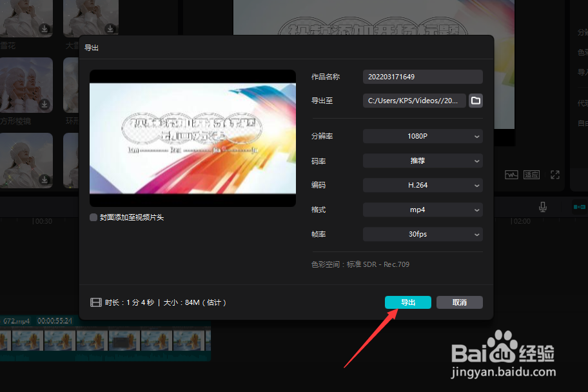The image size is (588, 392).
Task: Click the snap toggle icon right of microphone
Action: click(579, 207)
